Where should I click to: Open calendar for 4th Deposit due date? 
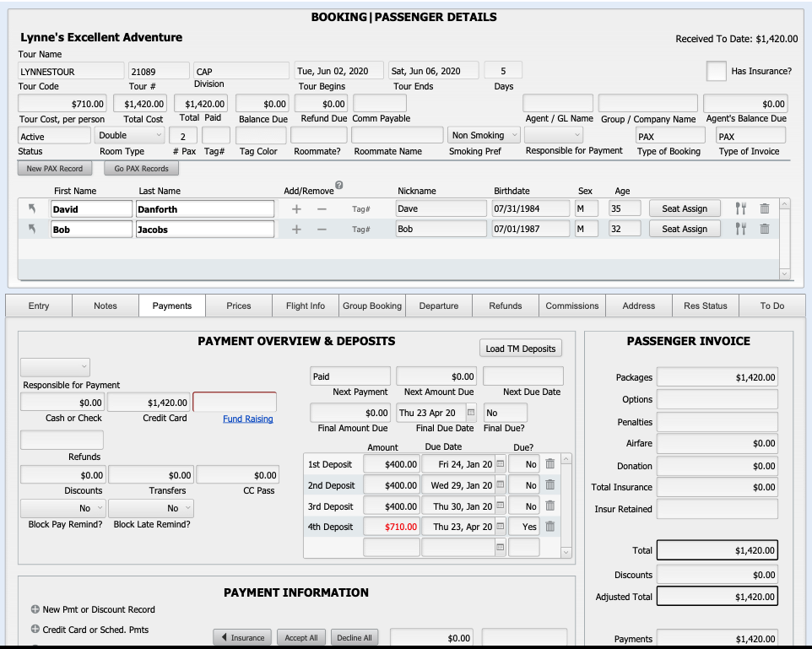pyautogui.click(x=501, y=527)
